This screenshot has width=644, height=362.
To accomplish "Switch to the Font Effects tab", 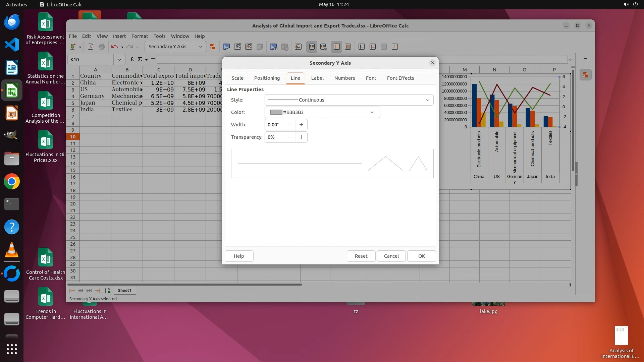I will click(x=400, y=78).
